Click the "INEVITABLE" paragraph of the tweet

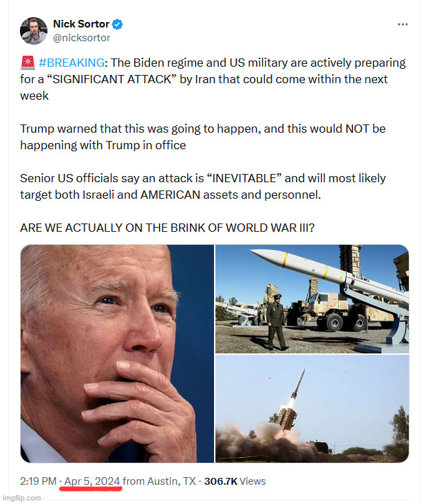coord(203,186)
